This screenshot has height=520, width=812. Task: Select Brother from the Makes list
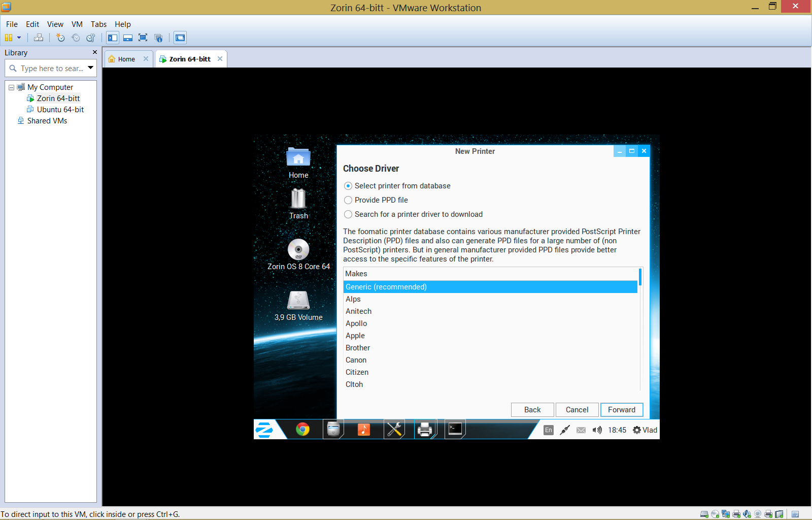point(358,348)
